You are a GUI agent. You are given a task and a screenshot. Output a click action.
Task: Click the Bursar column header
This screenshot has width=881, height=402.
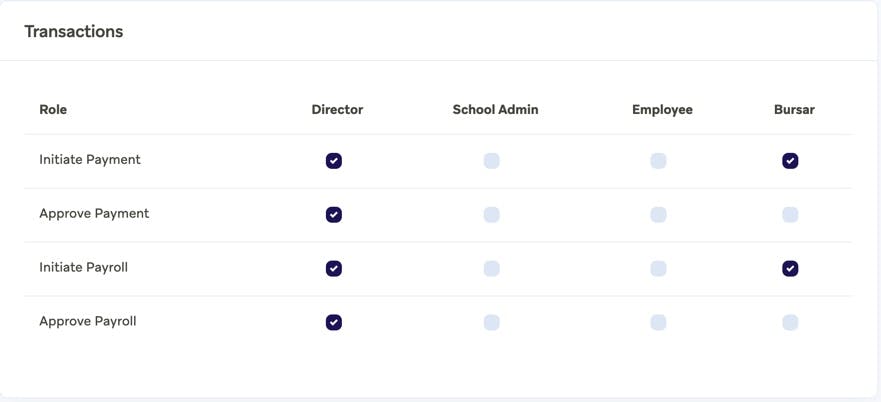[x=794, y=110]
